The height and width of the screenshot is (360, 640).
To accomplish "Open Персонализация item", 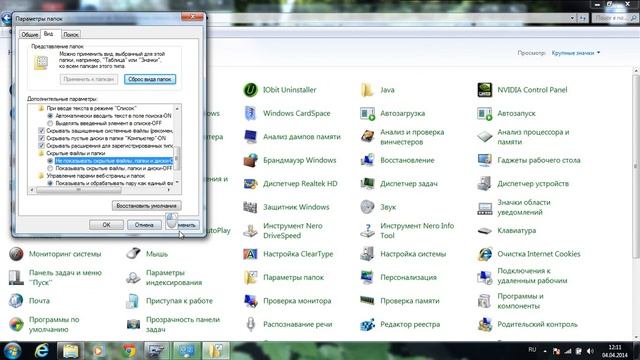I will 399,278.
